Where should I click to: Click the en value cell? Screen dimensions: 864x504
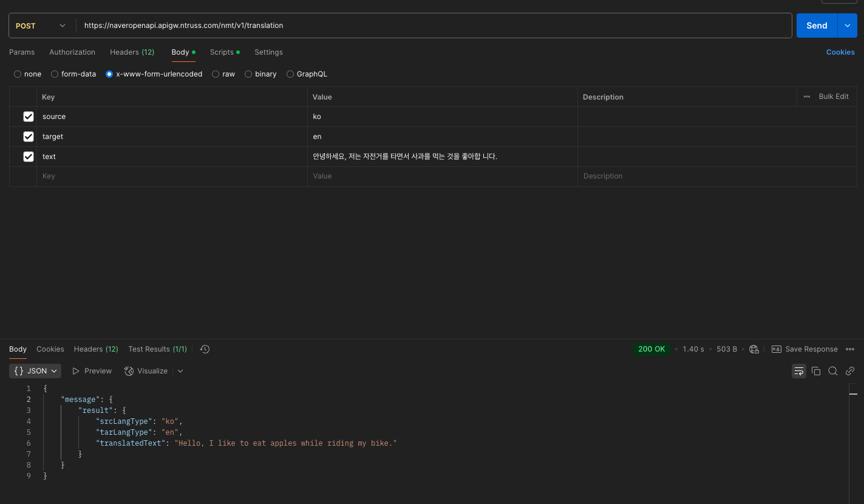tap(443, 137)
